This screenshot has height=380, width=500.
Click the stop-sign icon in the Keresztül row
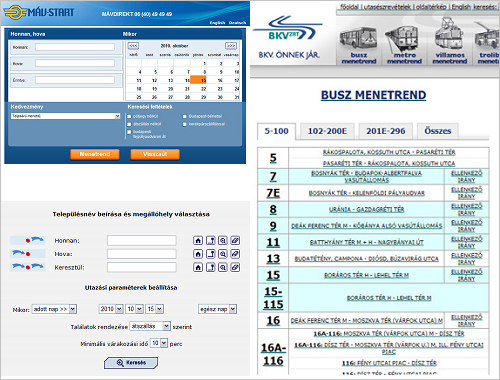211,267
